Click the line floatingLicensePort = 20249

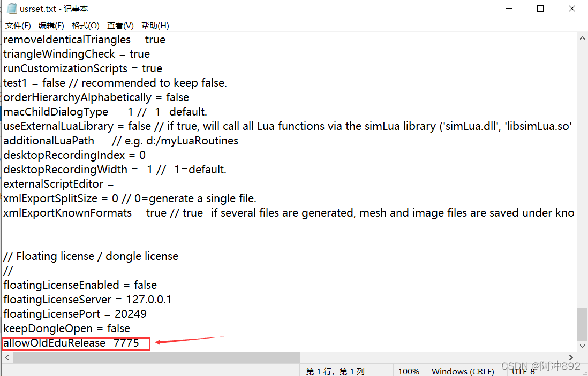pos(75,314)
